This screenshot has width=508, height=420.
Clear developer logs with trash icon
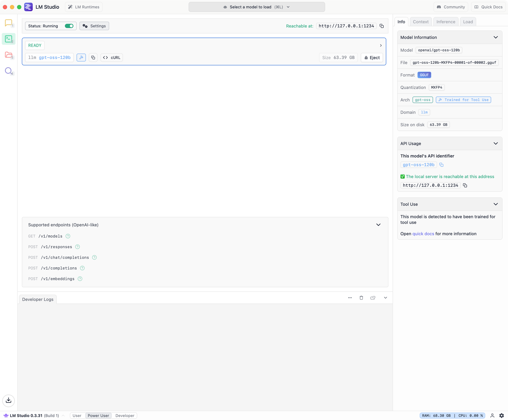click(361, 298)
